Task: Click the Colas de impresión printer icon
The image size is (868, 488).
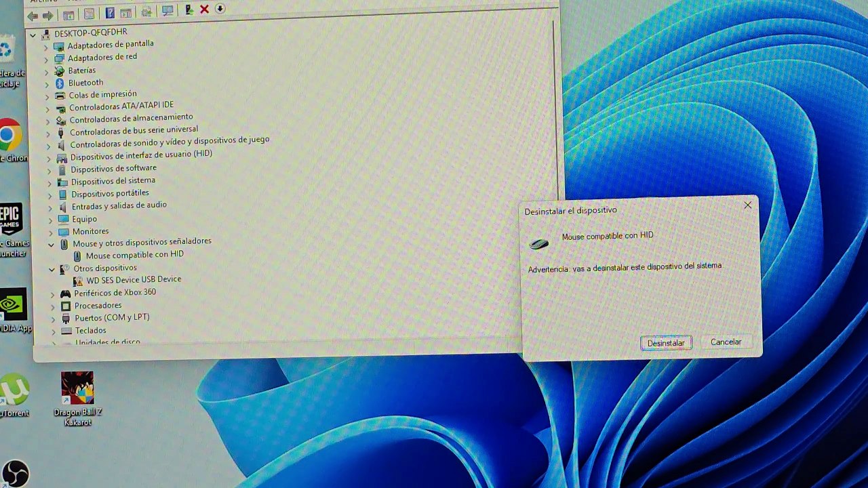Action: (60, 96)
